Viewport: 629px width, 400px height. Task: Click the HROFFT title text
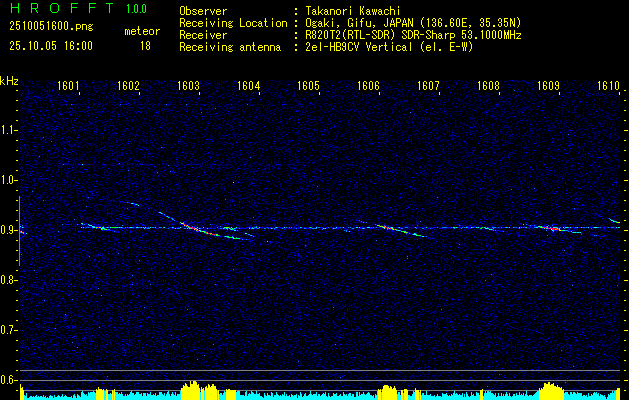(62, 8)
